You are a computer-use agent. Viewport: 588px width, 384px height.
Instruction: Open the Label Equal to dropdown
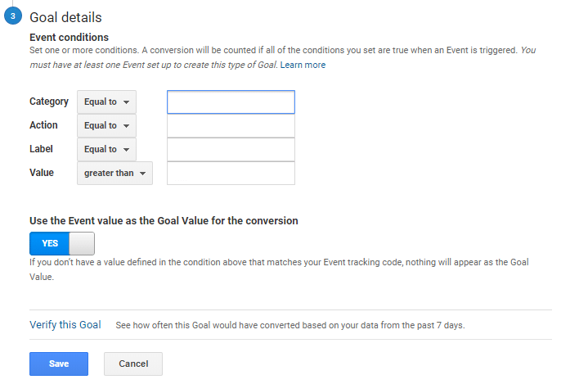(106, 149)
